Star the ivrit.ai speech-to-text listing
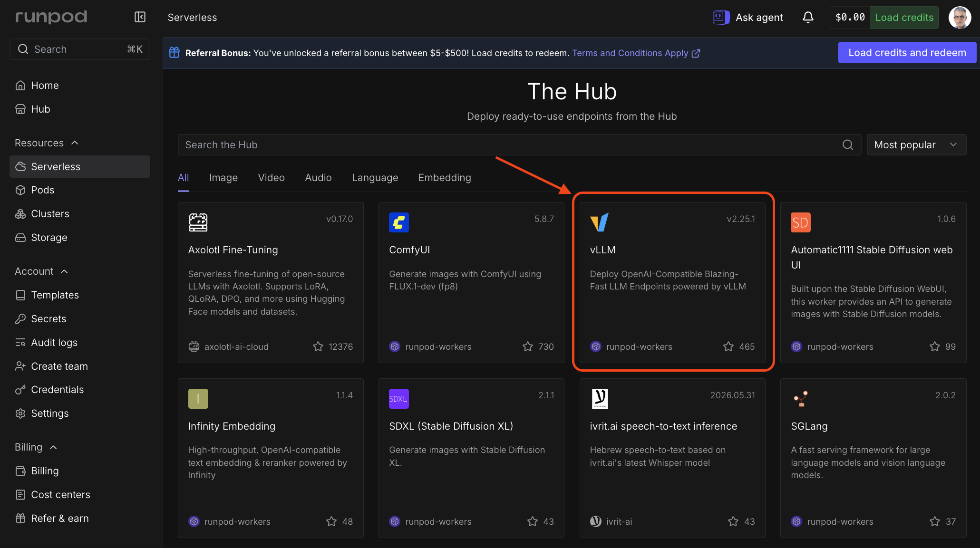980x548 pixels. tap(733, 521)
